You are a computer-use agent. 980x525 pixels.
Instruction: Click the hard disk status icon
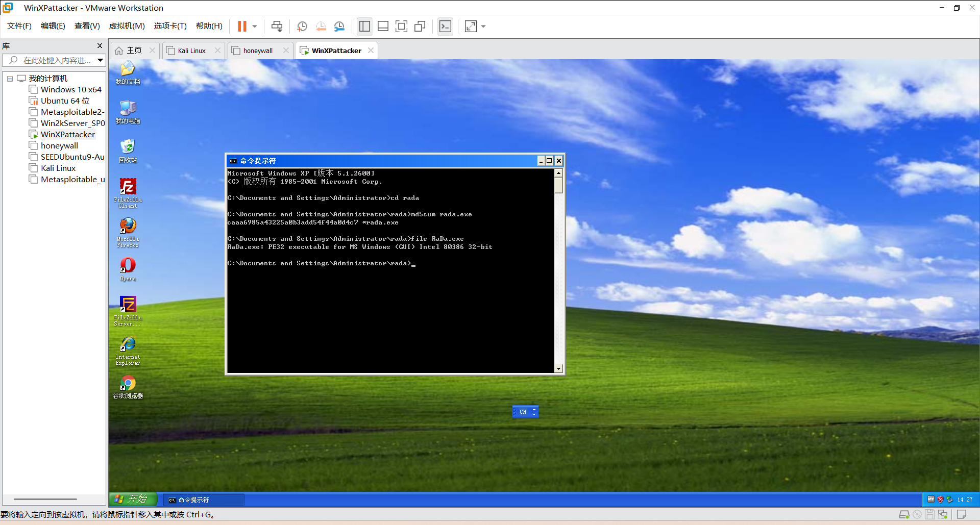[x=904, y=514]
